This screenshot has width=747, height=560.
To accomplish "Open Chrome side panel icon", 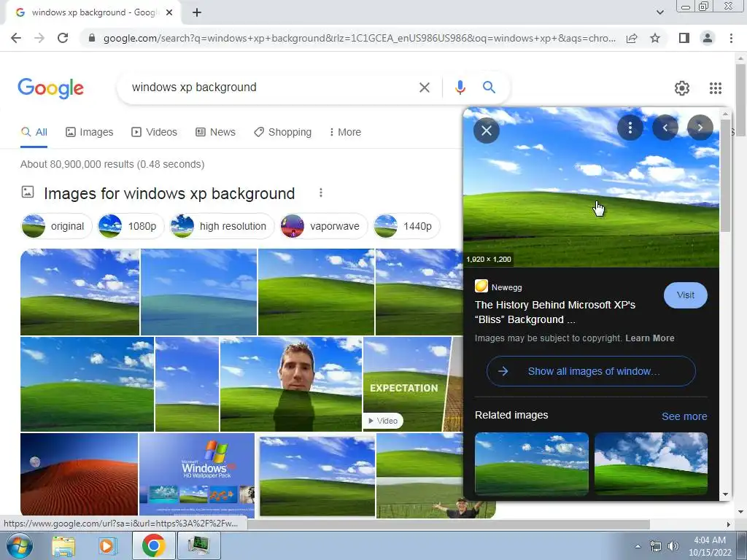I will [x=684, y=38].
